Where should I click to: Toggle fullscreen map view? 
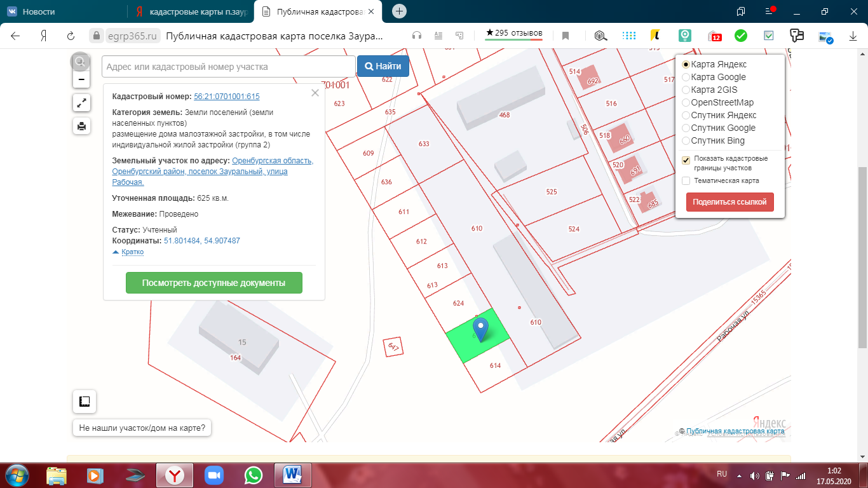(81, 103)
